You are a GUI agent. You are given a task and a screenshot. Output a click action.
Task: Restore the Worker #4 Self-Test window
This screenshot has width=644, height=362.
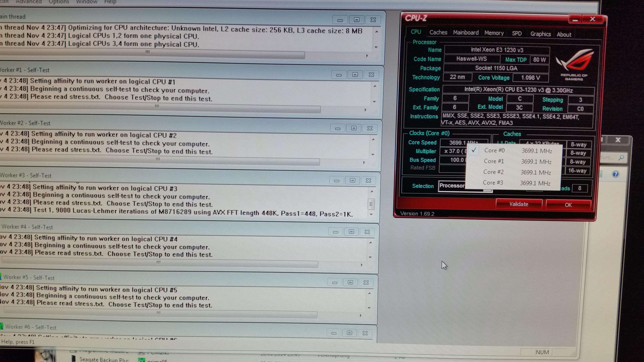(x=351, y=232)
